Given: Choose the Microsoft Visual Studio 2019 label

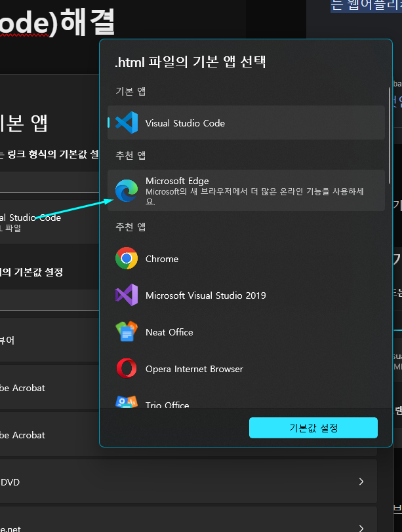Looking at the screenshot, I should click(205, 295).
